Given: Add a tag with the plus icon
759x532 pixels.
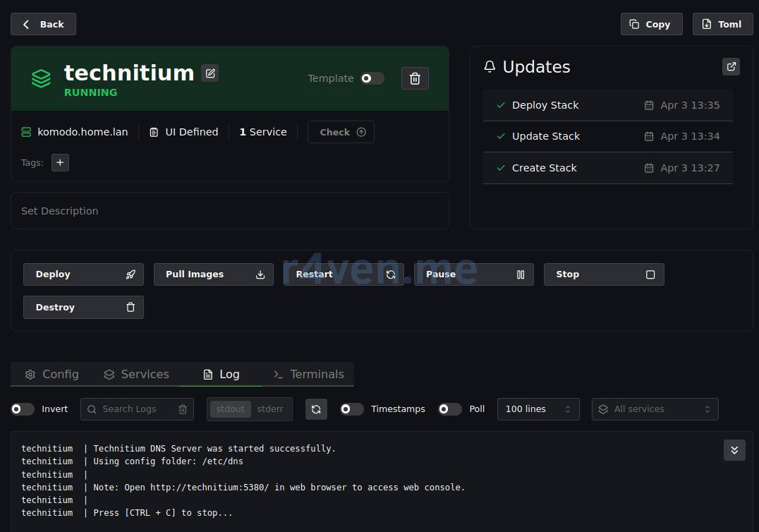Looking at the screenshot, I should pos(60,162).
